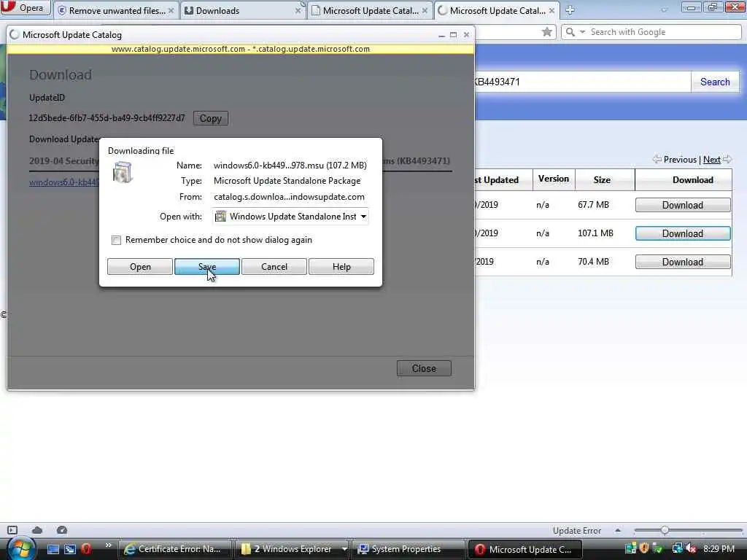Bookmark page with the star icon
This screenshot has width=747, height=560.
[547, 32]
